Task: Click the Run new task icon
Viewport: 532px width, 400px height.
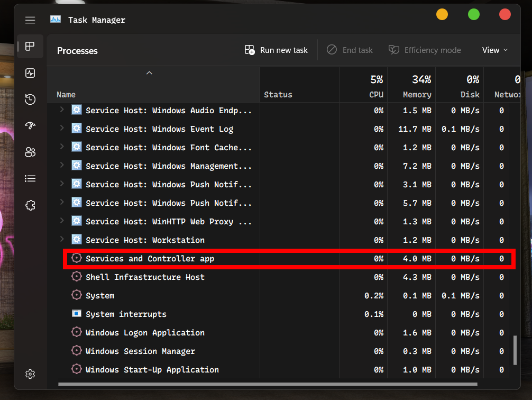Action: coord(250,50)
